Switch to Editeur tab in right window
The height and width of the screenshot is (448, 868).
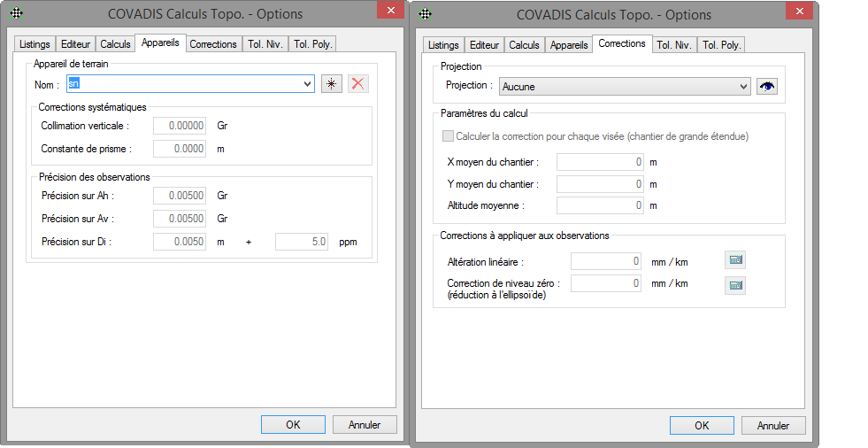tap(484, 45)
